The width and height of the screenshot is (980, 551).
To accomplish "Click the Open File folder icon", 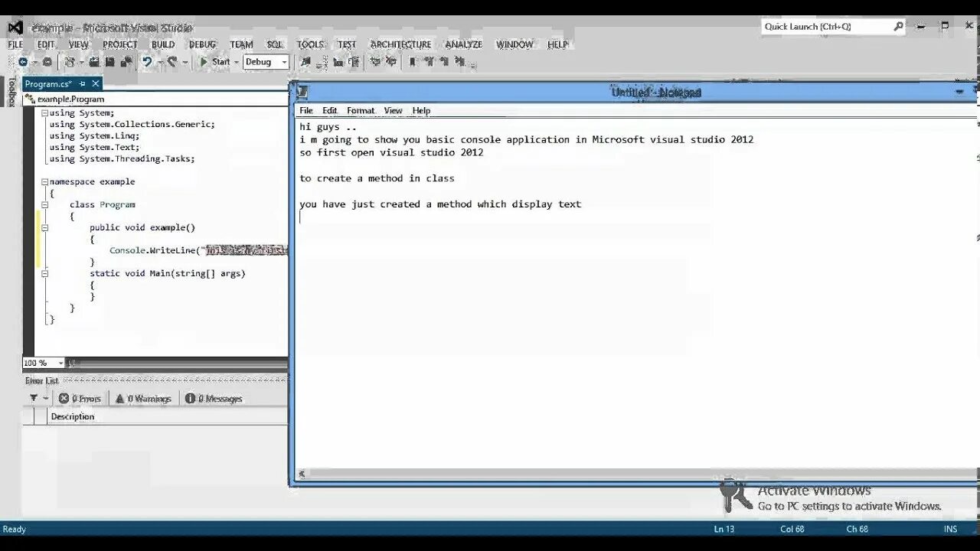I will click(x=94, y=62).
